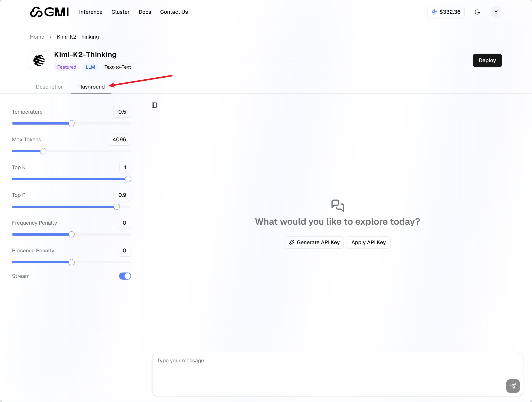The height and width of the screenshot is (402, 532).
Task: Open the Cluster menu
Action: coord(120,12)
